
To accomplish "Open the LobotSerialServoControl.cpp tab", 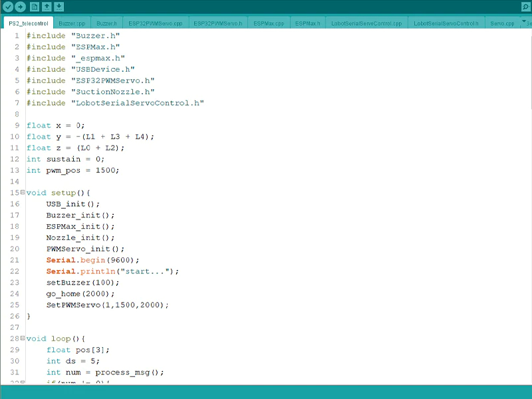I will [x=366, y=23].
